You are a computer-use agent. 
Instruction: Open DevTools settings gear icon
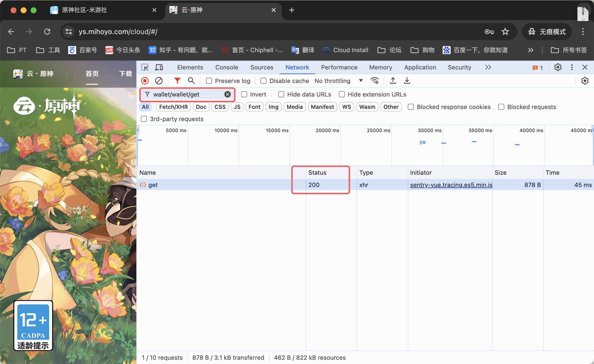[x=558, y=67]
